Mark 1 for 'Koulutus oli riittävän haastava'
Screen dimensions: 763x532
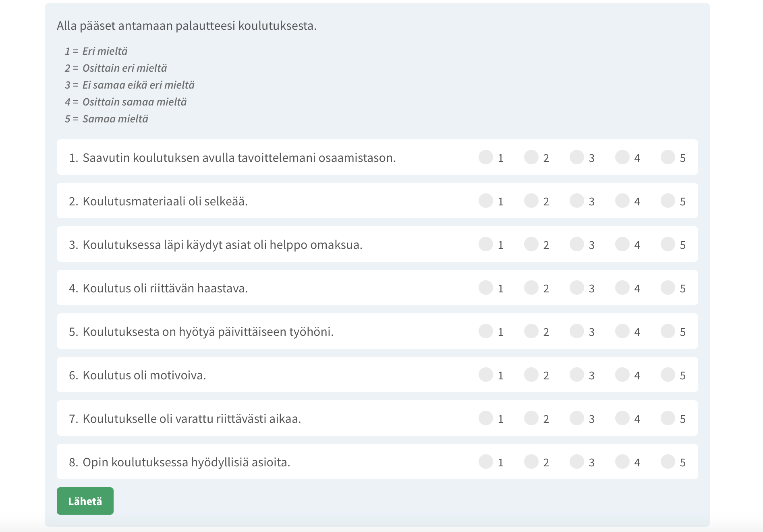(x=486, y=288)
